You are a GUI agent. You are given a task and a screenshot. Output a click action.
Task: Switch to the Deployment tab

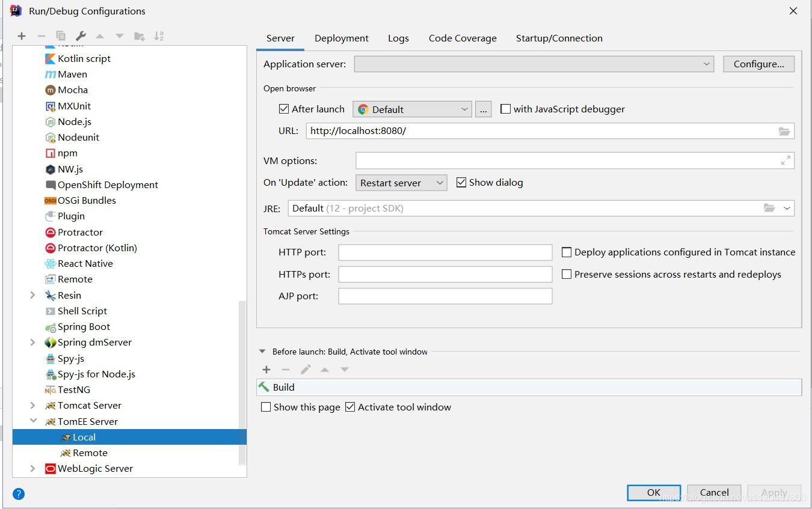[342, 38]
